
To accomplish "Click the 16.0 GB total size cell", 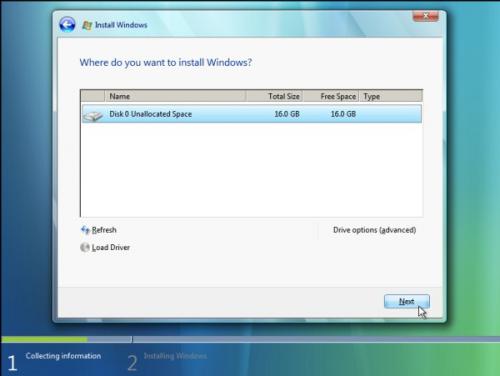I will [287, 114].
